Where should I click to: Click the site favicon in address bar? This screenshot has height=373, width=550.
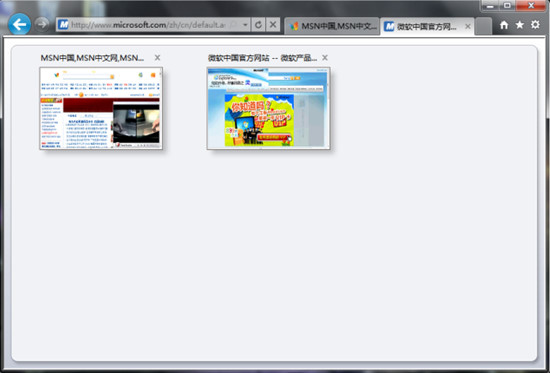point(63,25)
